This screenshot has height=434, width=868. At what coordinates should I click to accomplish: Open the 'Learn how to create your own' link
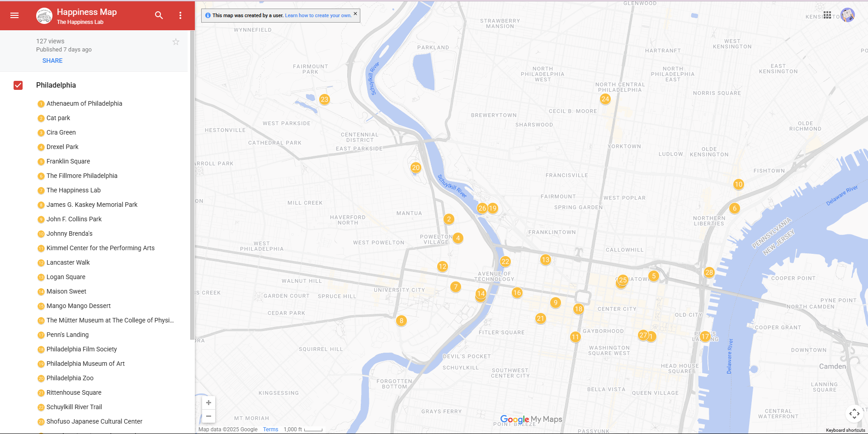click(x=318, y=15)
